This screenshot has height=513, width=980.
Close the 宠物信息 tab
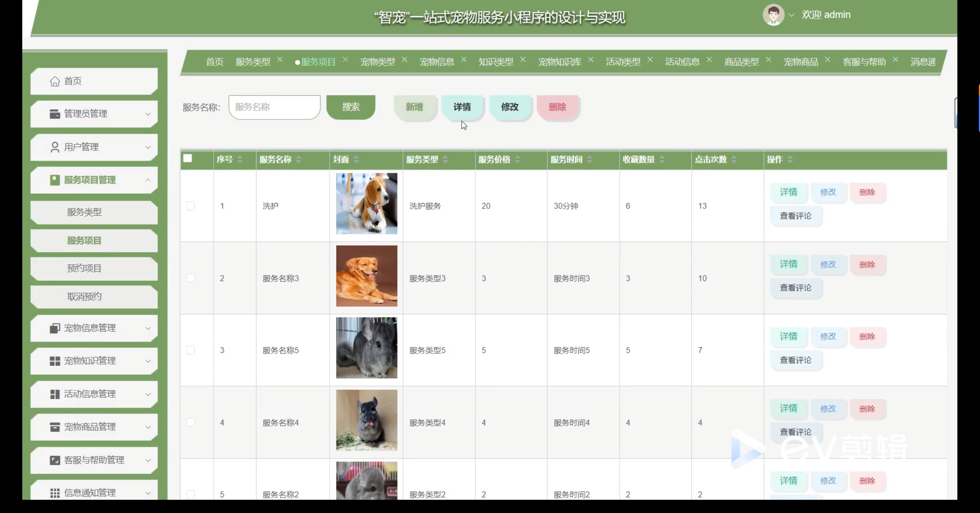(x=464, y=60)
